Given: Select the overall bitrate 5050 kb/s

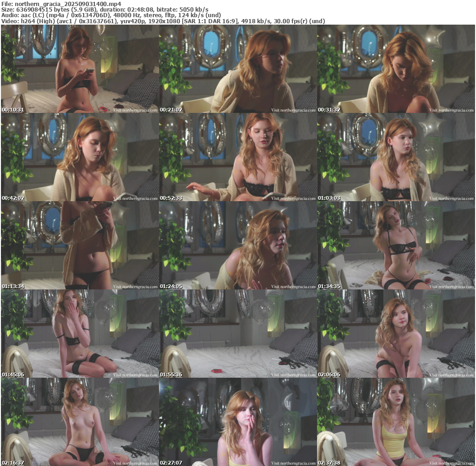Looking at the screenshot, I should tap(193, 10).
